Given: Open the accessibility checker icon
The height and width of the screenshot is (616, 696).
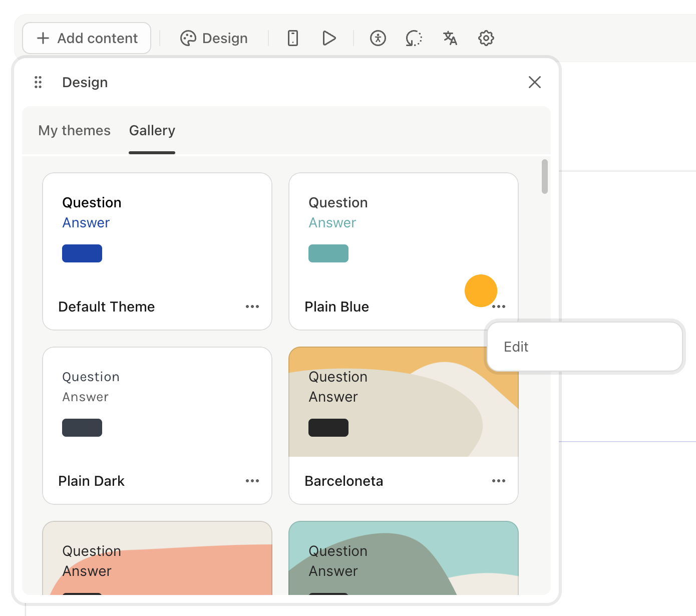Looking at the screenshot, I should pos(378,38).
